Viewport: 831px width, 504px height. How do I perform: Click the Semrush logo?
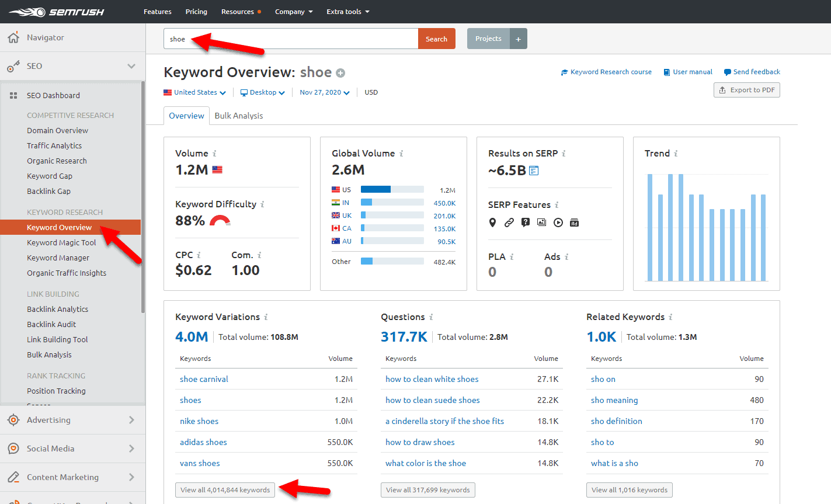(57, 12)
